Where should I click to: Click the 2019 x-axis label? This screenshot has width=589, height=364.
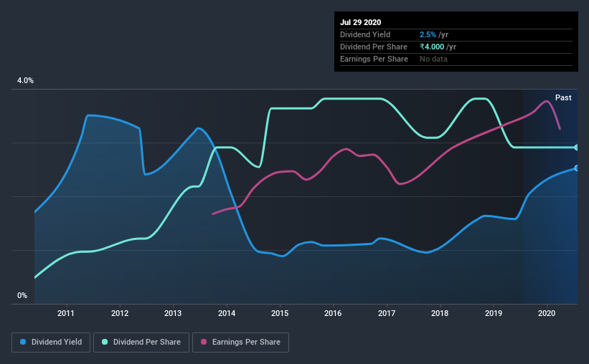coord(493,313)
